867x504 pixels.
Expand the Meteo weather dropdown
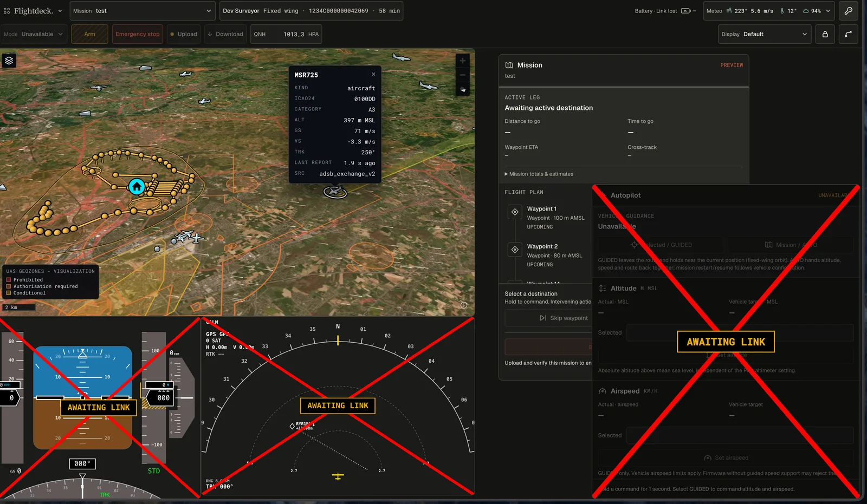coord(768,11)
